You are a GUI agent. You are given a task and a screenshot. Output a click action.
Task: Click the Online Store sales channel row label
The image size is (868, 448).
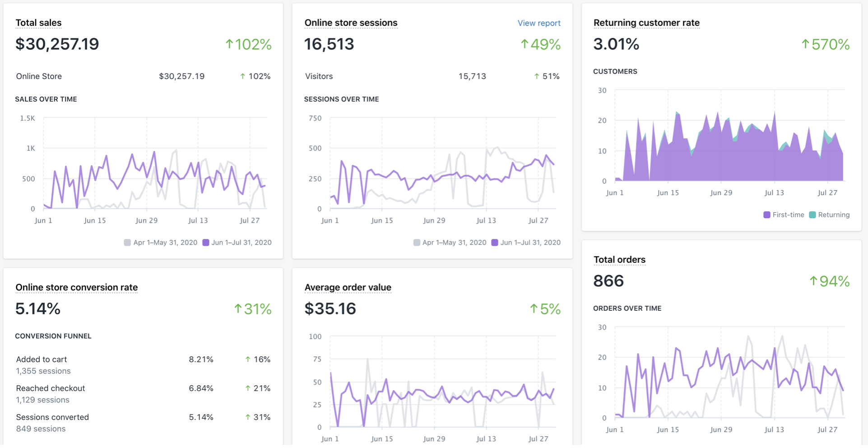click(x=39, y=76)
